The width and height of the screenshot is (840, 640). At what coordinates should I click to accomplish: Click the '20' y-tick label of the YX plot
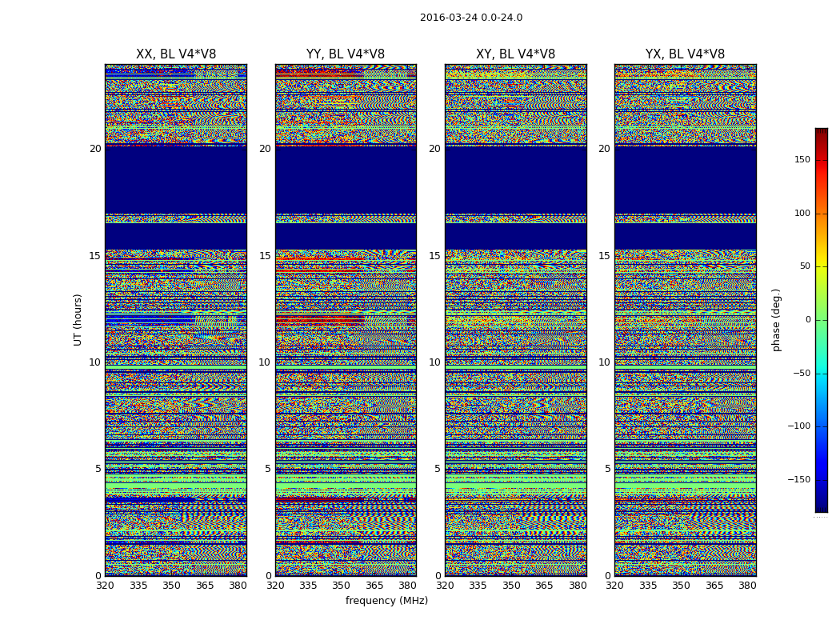tap(605, 149)
